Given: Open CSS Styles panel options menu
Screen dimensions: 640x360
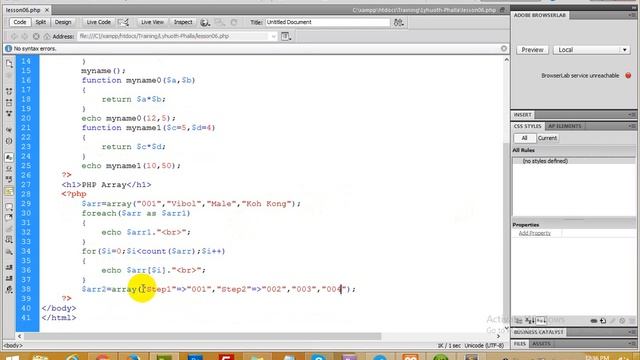Looking at the screenshot, I should 631,126.
